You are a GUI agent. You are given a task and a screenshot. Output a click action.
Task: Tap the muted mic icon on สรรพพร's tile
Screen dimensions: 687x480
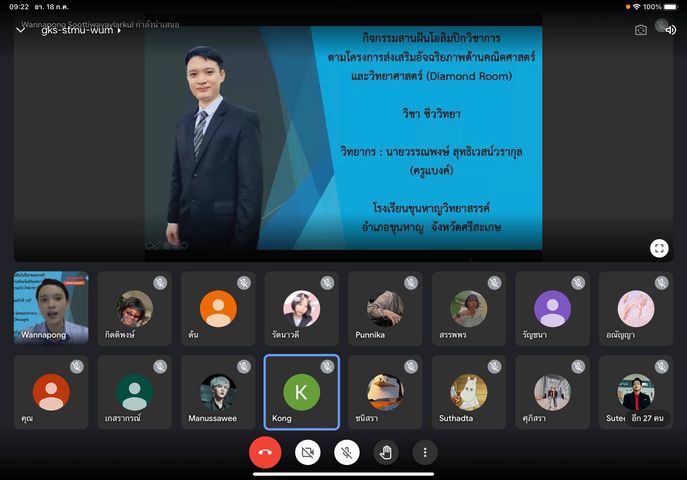pyautogui.click(x=495, y=283)
